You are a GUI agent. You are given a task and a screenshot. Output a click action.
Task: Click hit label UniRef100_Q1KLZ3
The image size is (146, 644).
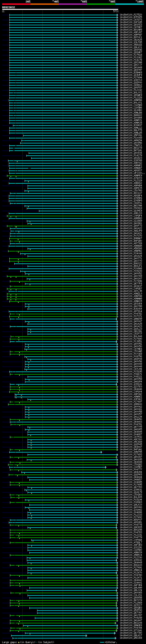click(131, 329)
